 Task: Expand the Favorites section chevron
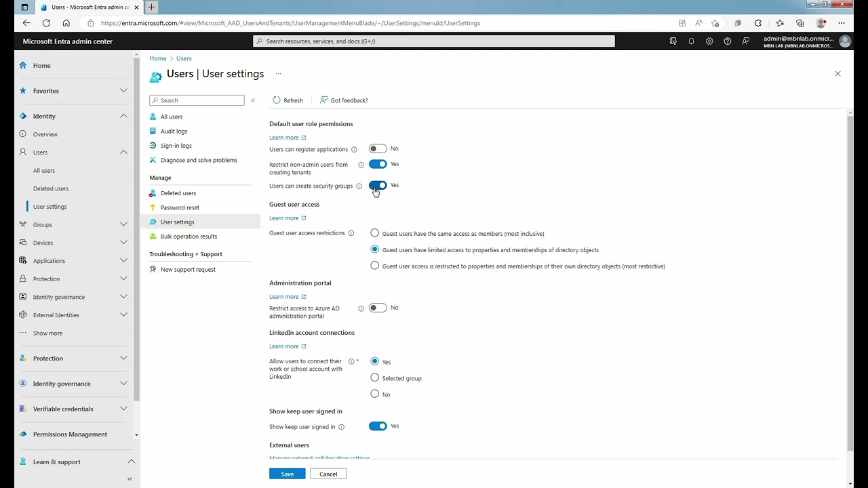pyautogui.click(x=123, y=91)
